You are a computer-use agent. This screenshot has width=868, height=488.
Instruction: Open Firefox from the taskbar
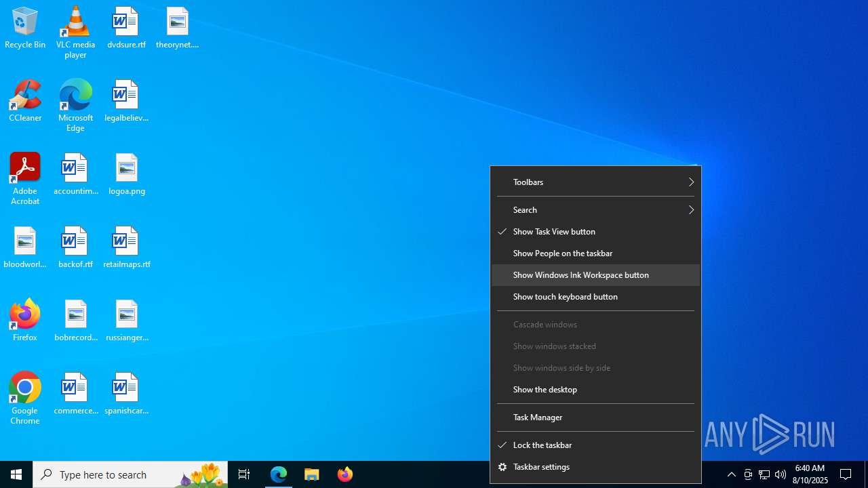point(344,474)
